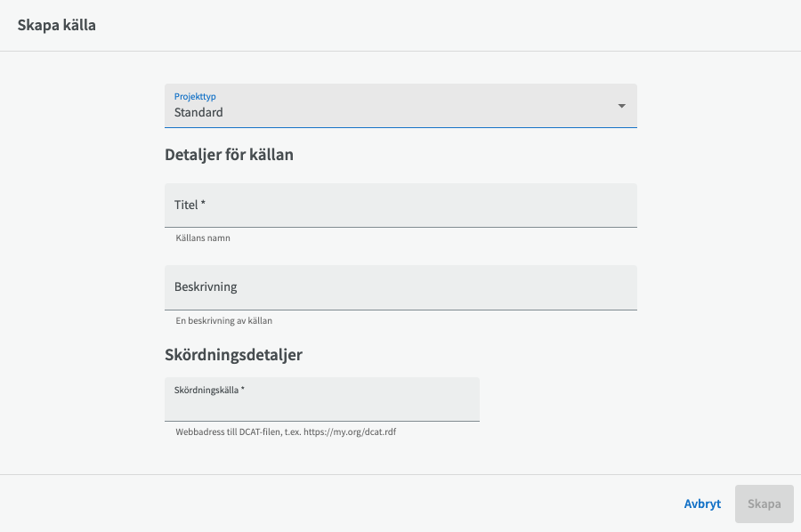This screenshot has width=801, height=532.
Task: Click the Skördningskälla URL field
Action: click(321, 406)
